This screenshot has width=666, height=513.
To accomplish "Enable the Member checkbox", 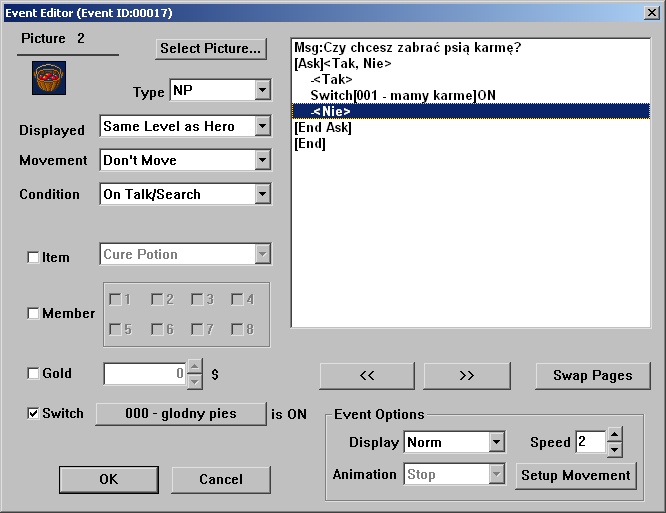I will coord(33,313).
